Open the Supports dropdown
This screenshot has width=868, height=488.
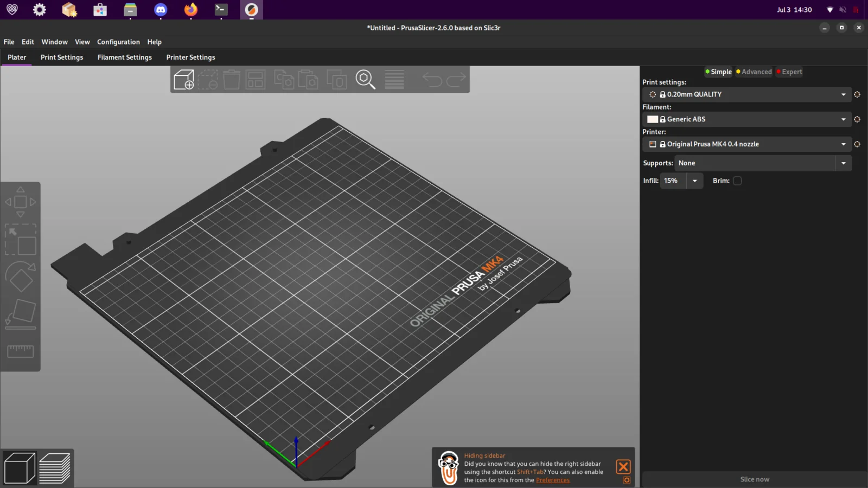843,163
